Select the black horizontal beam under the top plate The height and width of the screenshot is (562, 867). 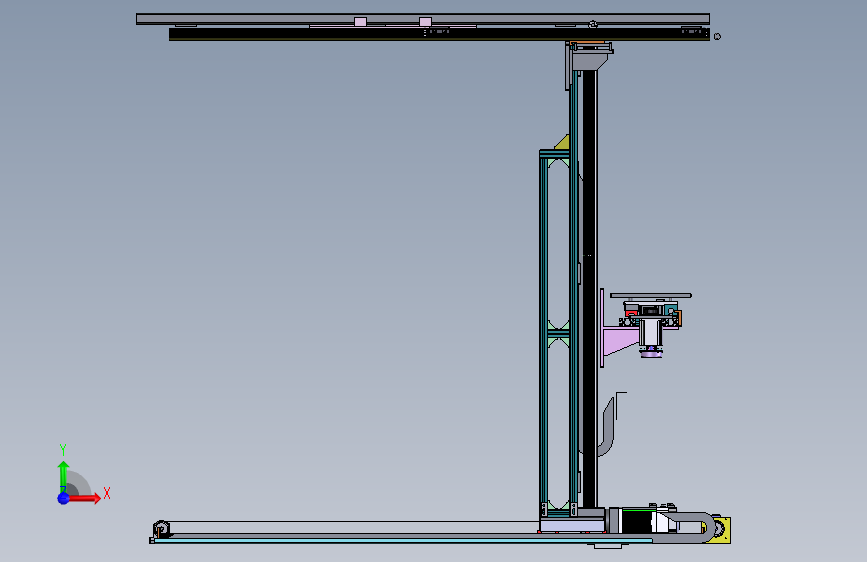tap(439, 34)
